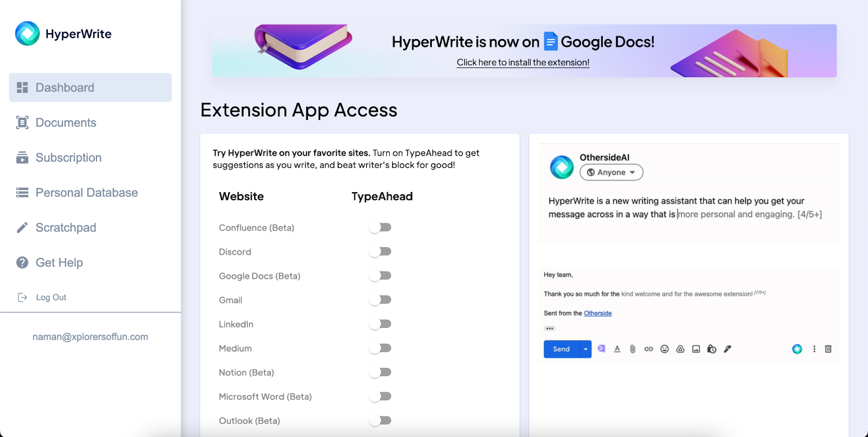The height and width of the screenshot is (437, 868).
Task: Click the naman@xplorersoffun.com account email
Action: click(90, 337)
